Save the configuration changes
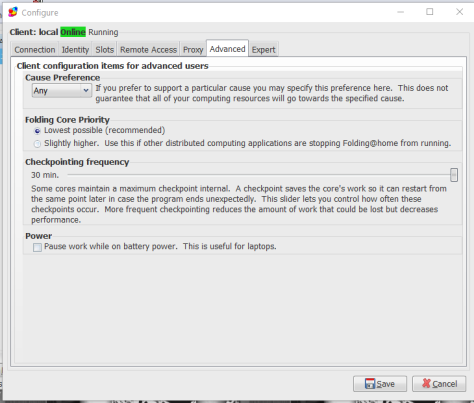The height and width of the screenshot is (403, 474). 380,384
